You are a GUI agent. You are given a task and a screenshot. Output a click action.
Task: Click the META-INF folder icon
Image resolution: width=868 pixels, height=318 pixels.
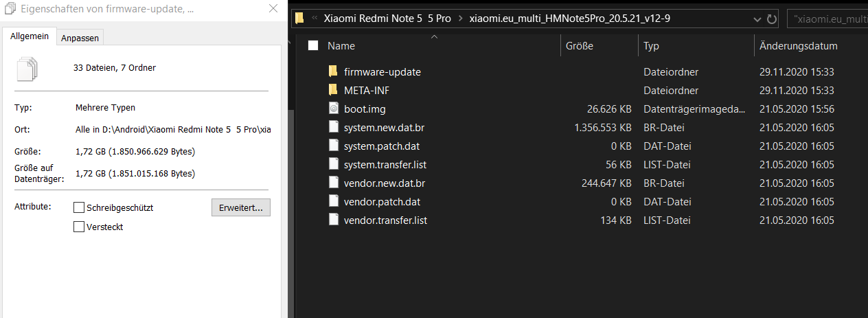click(x=333, y=90)
